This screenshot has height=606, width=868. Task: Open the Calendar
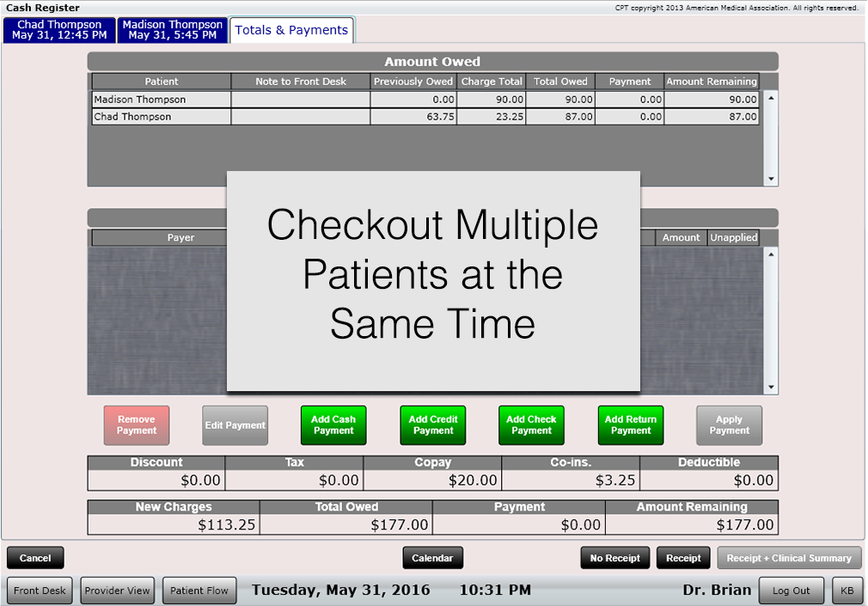[x=432, y=557]
